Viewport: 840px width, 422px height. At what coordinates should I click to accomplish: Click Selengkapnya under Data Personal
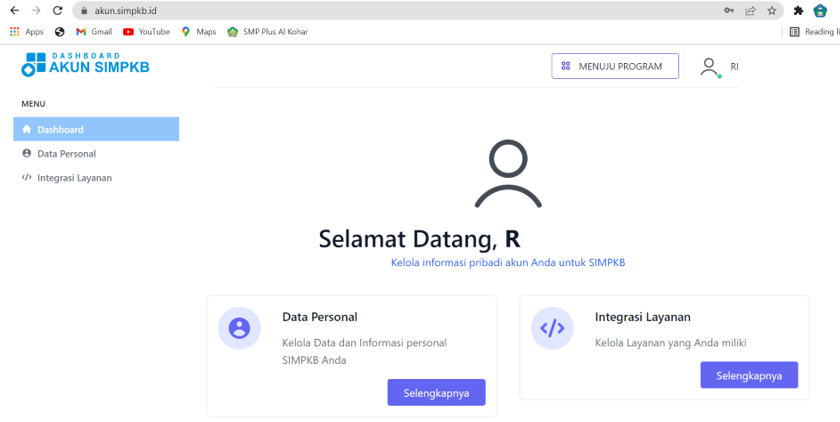[x=436, y=393]
